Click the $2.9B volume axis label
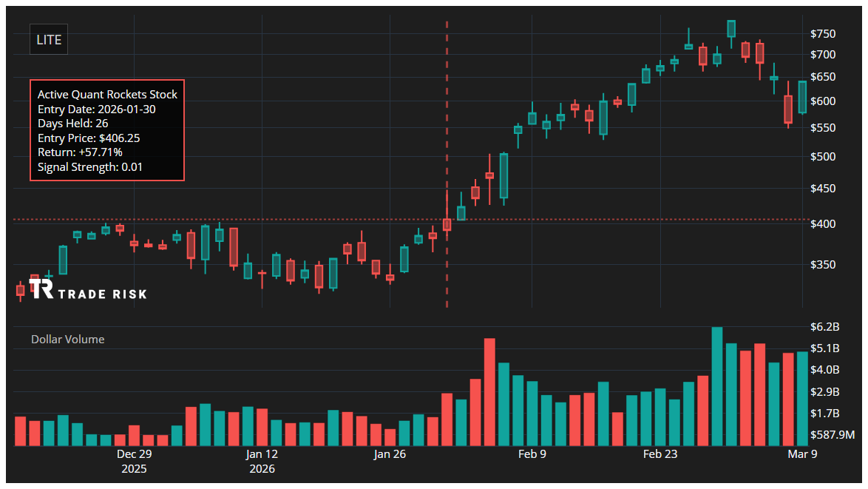 tap(825, 392)
